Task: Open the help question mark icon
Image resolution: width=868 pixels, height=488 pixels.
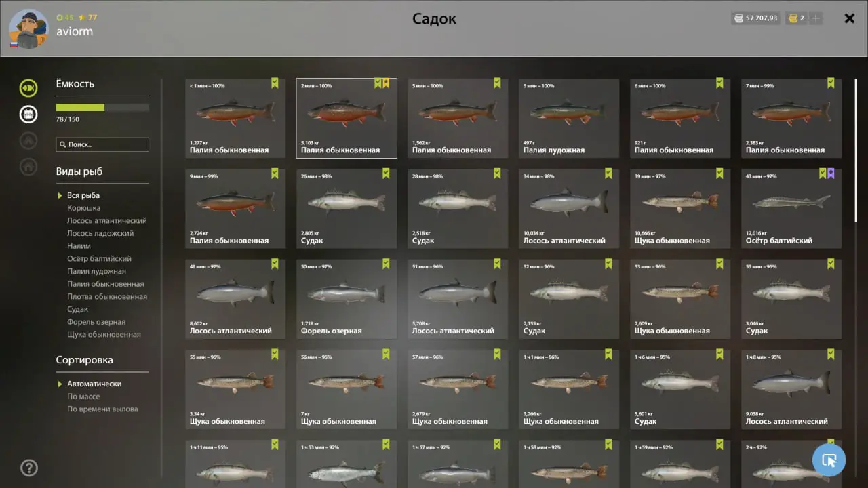Action: coord(29,468)
